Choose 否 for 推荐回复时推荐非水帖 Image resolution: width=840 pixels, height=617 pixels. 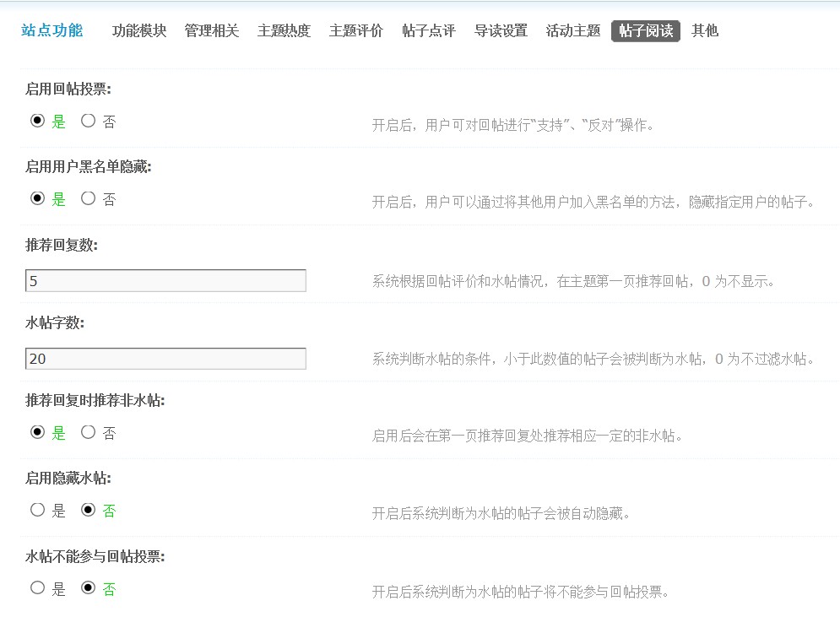pyautogui.click(x=88, y=433)
